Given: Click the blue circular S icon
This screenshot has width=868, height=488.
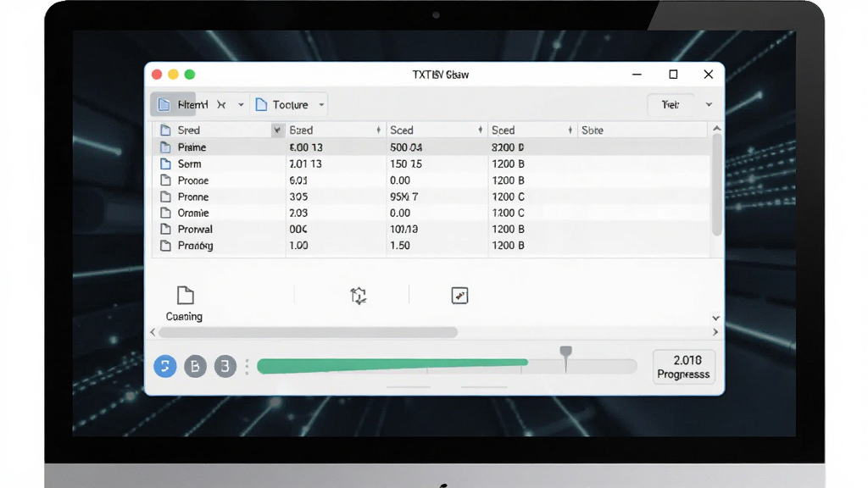Looking at the screenshot, I should pyautogui.click(x=165, y=366).
